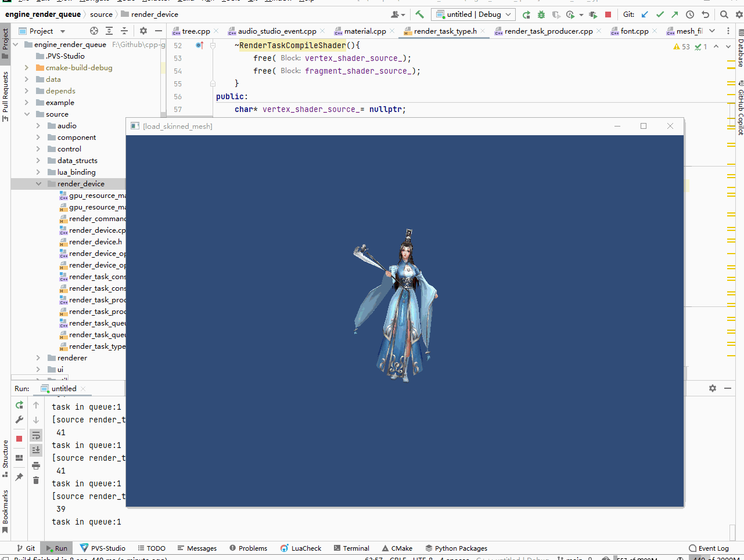Open IDE settings gear in top-right corner
Screen dimensions: 744x560
point(739,15)
